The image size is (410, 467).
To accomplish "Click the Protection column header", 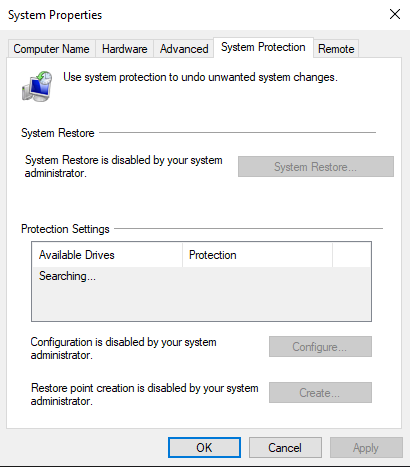I will (257, 255).
